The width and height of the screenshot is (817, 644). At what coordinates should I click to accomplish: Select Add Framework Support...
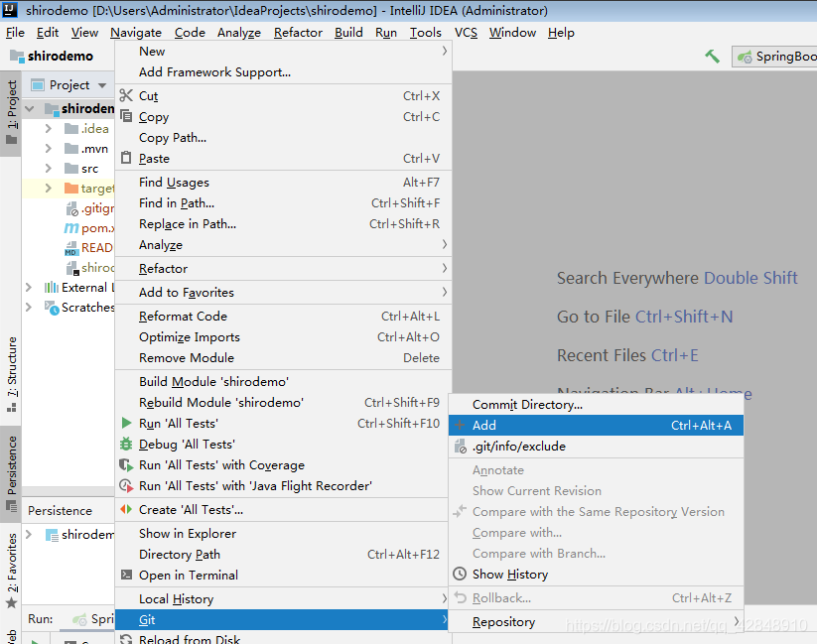click(283, 71)
